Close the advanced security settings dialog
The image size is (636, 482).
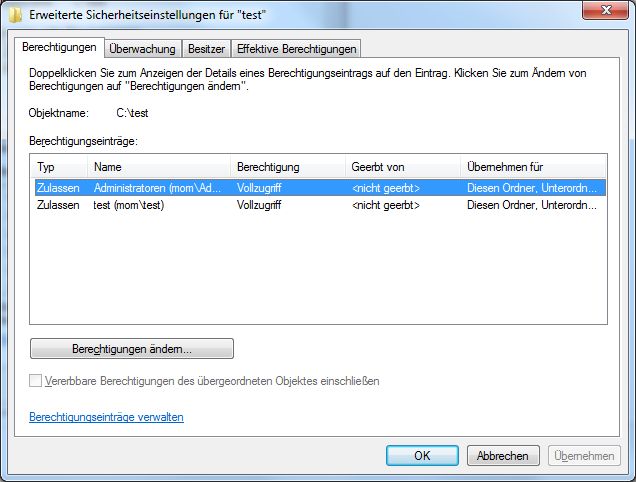coord(602,12)
